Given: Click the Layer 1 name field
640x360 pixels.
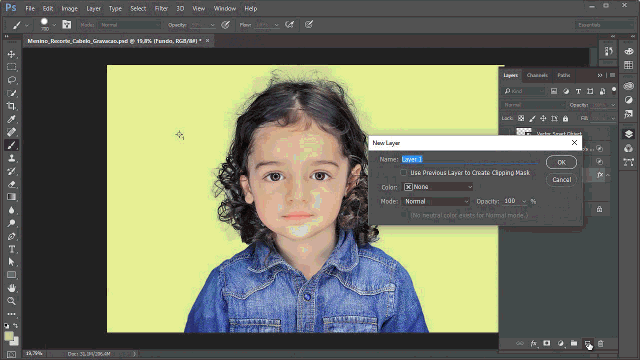Looking at the screenshot, I should coord(469,160).
